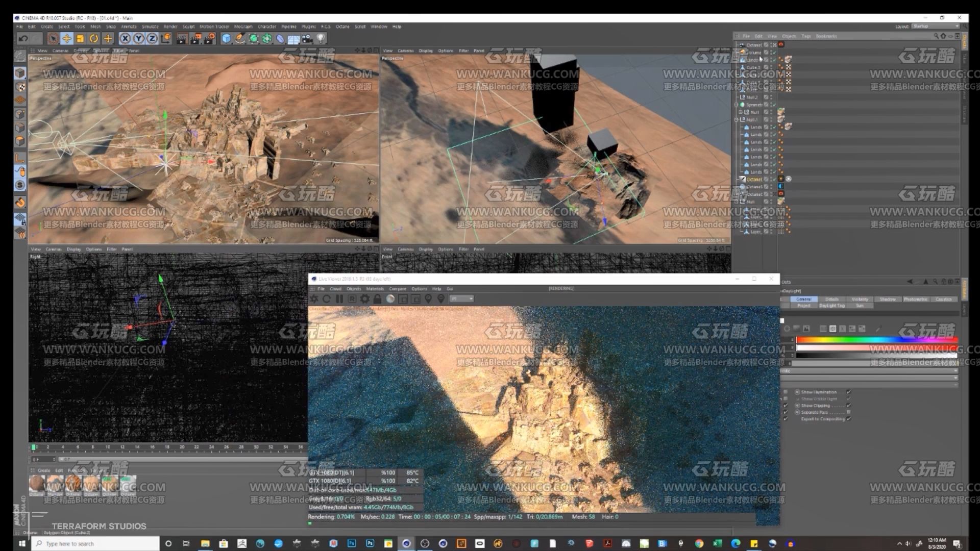
Task: Open Windows Start menu
Action: click(x=22, y=543)
